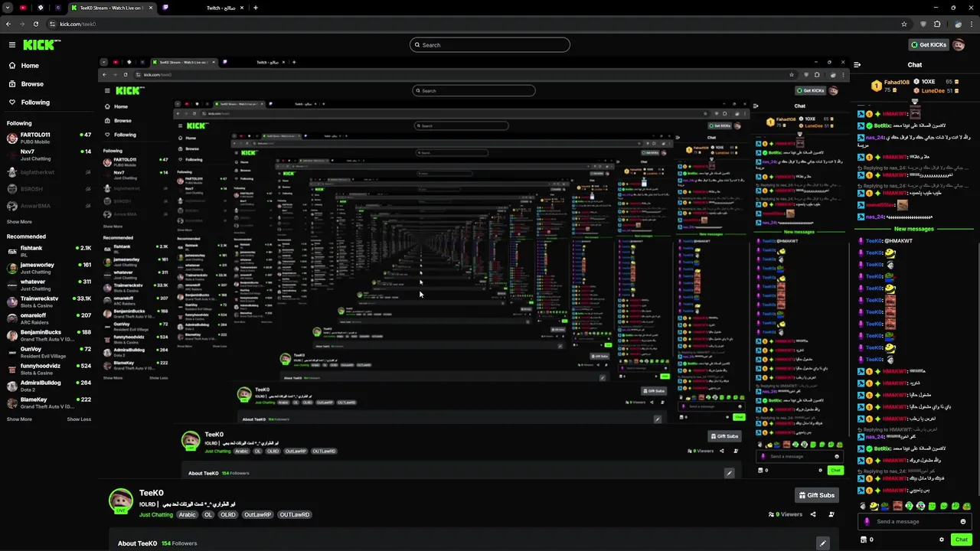Open a new browser tab

tap(256, 8)
